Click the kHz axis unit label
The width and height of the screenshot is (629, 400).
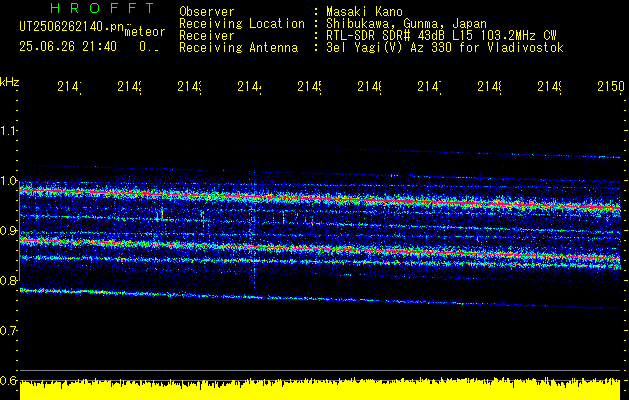point(10,82)
